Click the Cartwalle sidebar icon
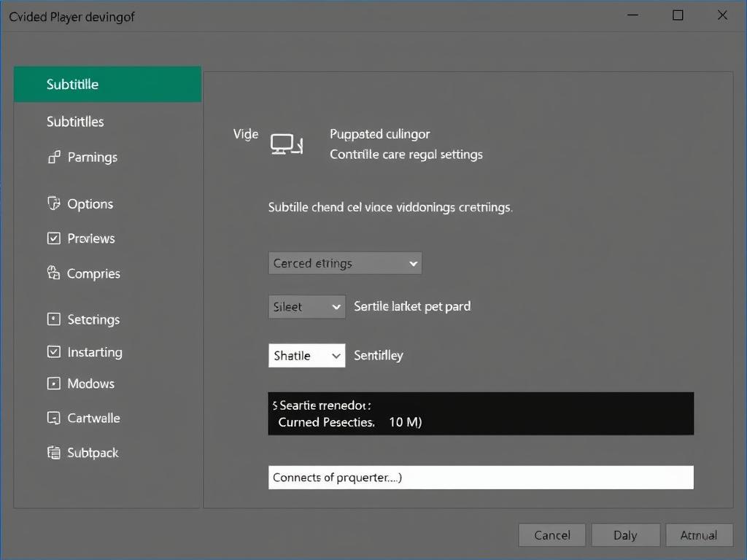Viewport: 747px width, 560px height. [x=54, y=418]
